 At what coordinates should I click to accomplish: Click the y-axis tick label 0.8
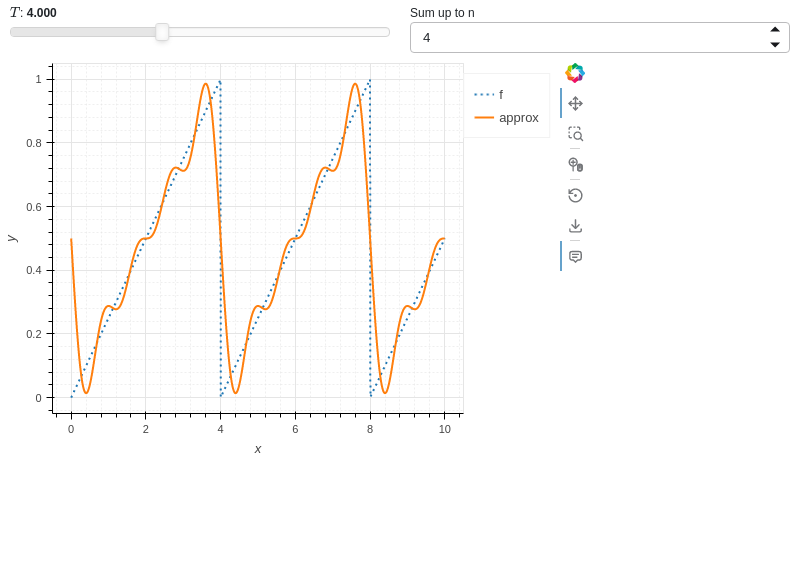(34, 143)
